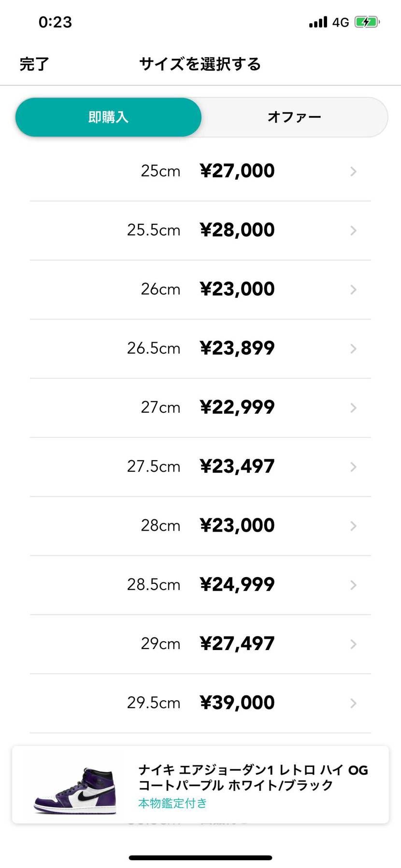Screen dimensions: 401x868
Task: Open the chevron for 29.5cm size
Action: pos(353,703)
